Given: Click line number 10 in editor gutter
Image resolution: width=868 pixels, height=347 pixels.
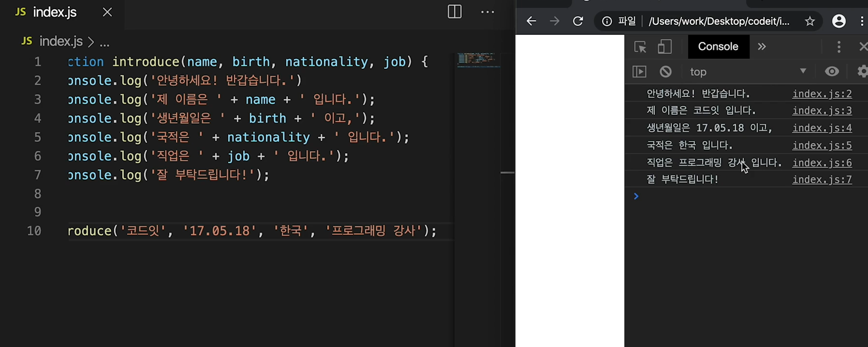Looking at the screenshot, I should point(34,231).
